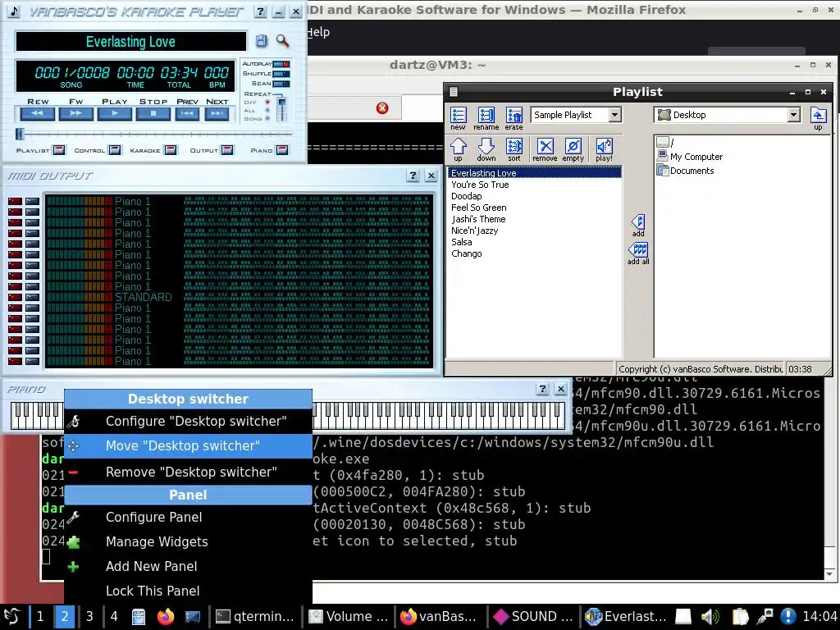Click the floppy disk save icon

261,41
